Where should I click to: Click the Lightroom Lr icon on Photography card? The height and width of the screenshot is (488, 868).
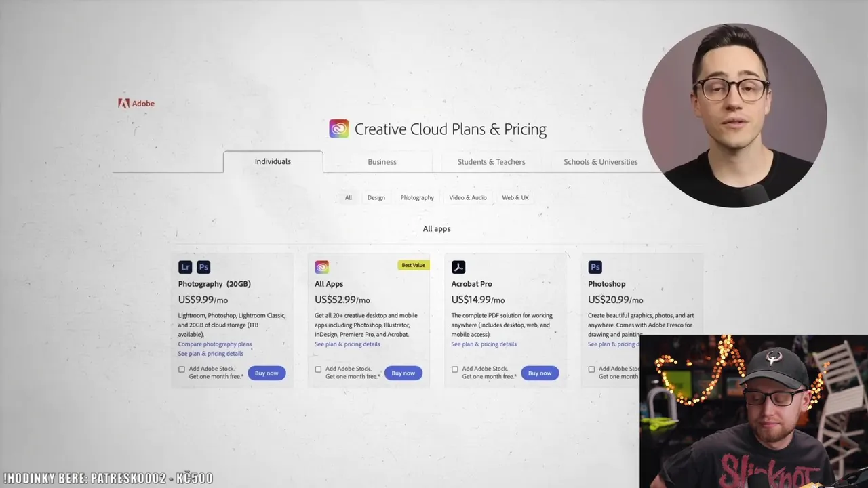tap(185, 267)
